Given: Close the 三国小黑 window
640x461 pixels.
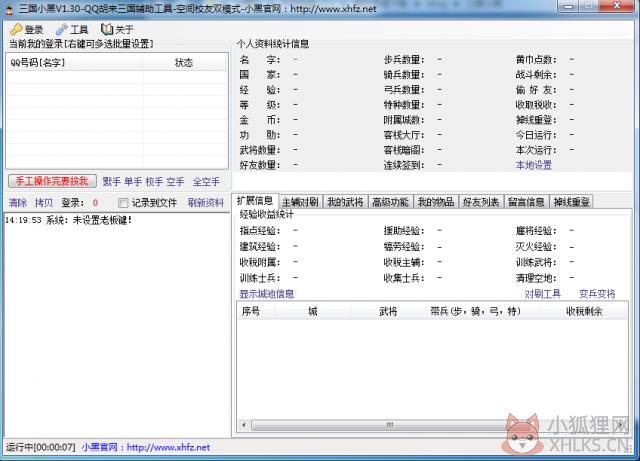Looking at the screenshot, I should click(618, 6).
